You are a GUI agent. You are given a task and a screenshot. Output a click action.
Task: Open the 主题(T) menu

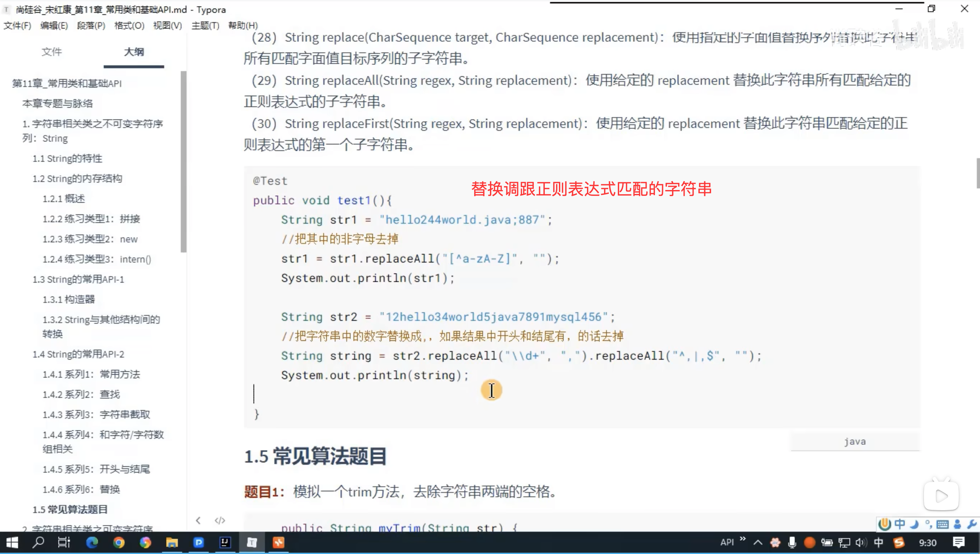coord(205,25)
